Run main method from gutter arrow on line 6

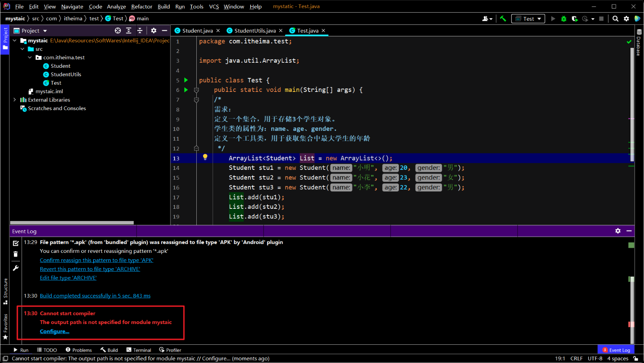pos(186,90)
